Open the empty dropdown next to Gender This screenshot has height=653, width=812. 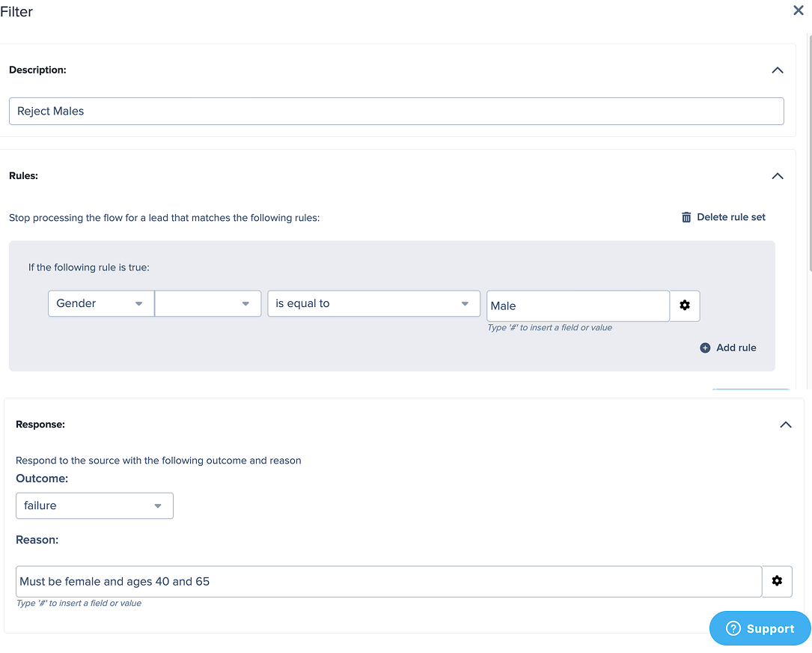point(207,303)
